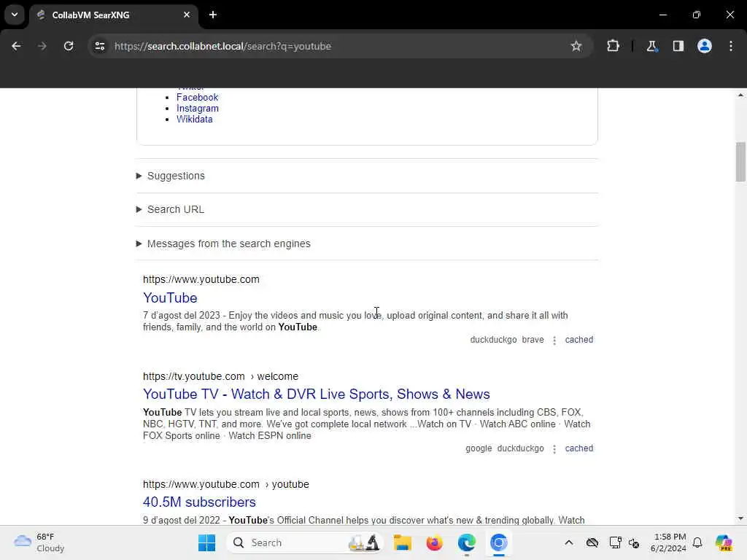Open the notifications bell
Image resolution: width=747 pixels, height=560 pixels.
(697, 542)
